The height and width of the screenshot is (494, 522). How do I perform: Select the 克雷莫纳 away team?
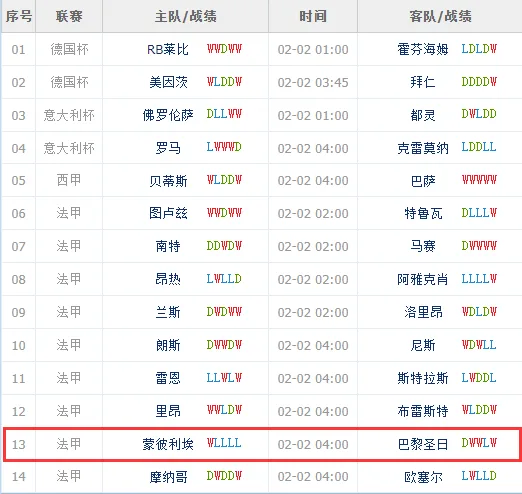click(423, 148)
